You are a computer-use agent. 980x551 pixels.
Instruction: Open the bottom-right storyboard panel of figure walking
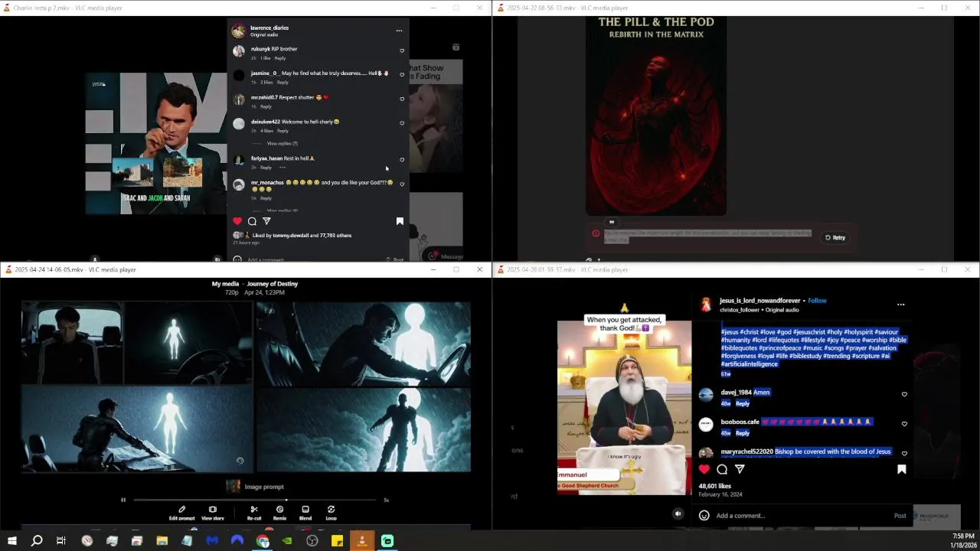tap(364, 430)
